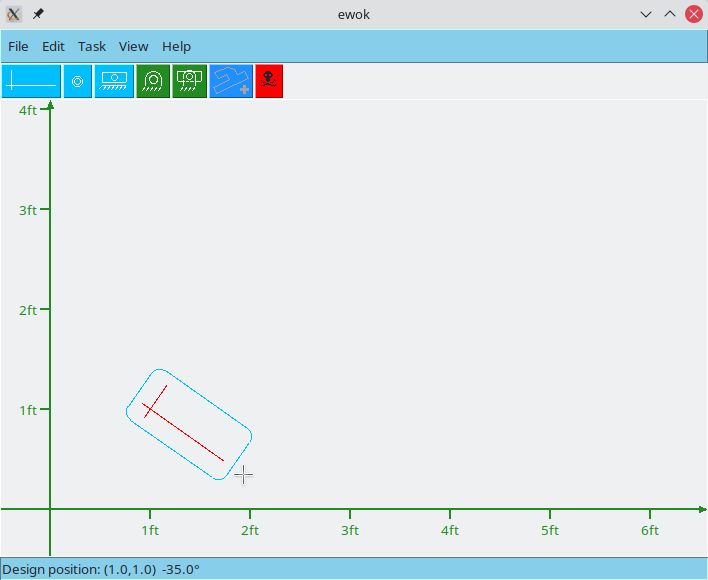Maximize the ewok window
Image resolution: width=708 pixels, height=580 pixels.
tap(670, 14)
